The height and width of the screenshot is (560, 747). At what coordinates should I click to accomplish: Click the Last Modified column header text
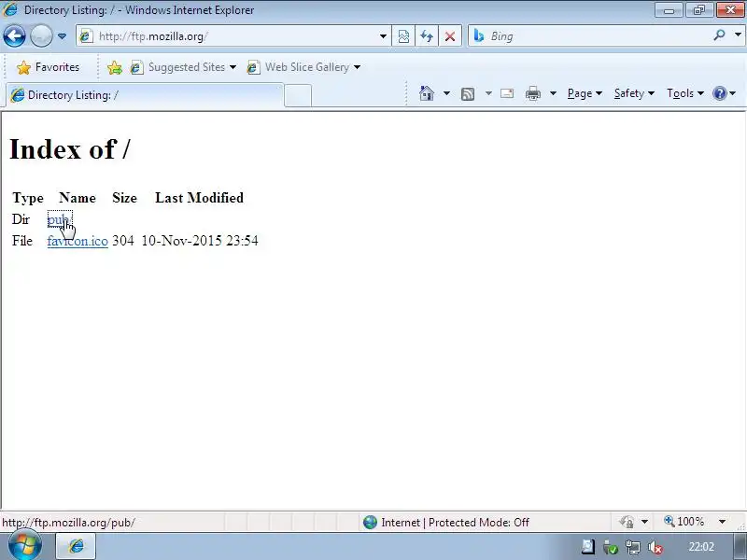point(199,198)
